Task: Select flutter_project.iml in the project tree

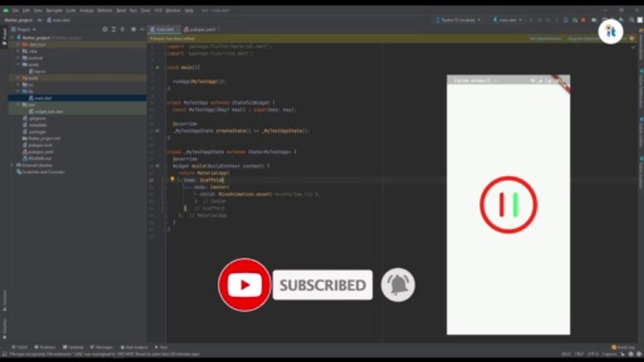Action: tap(41, 138)
